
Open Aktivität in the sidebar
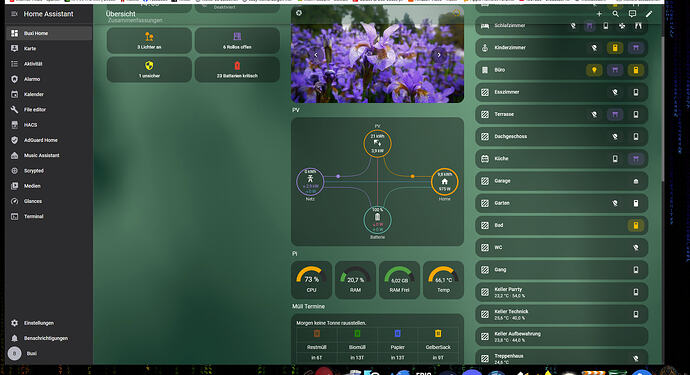[x=49, y=64]
